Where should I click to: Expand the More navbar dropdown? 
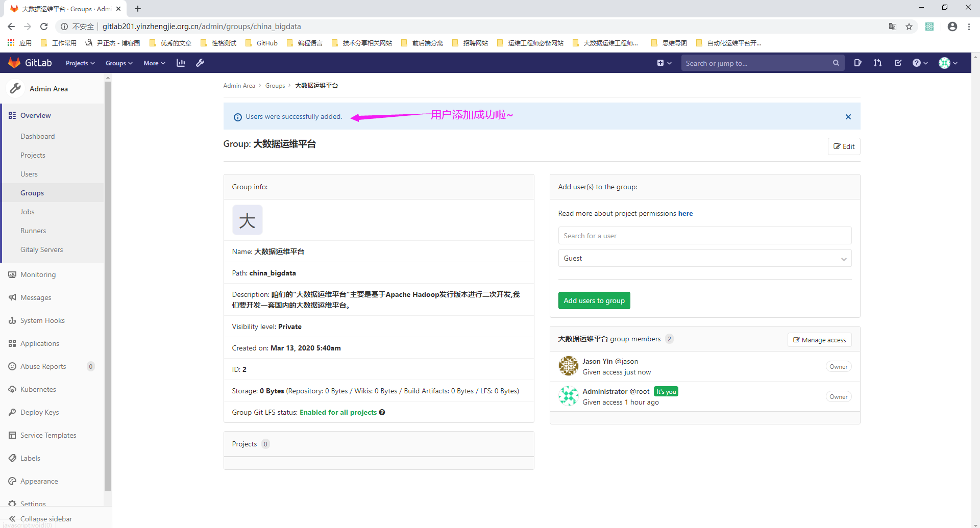(154, 63)
